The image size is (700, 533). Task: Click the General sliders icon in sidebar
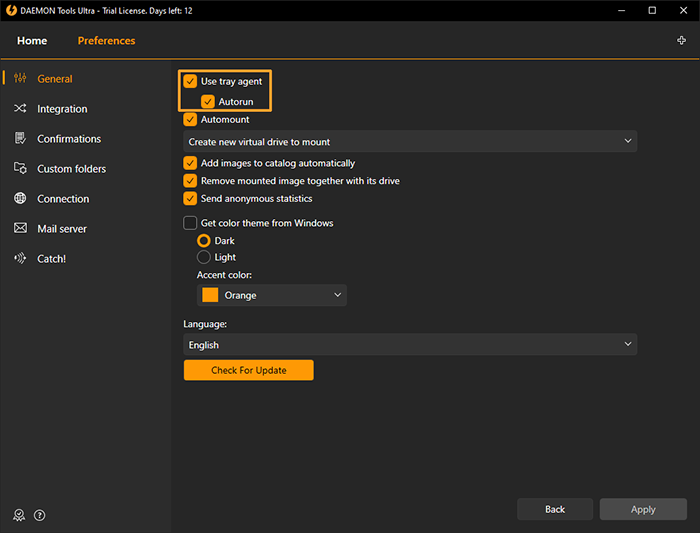click(x=20, y=78)
